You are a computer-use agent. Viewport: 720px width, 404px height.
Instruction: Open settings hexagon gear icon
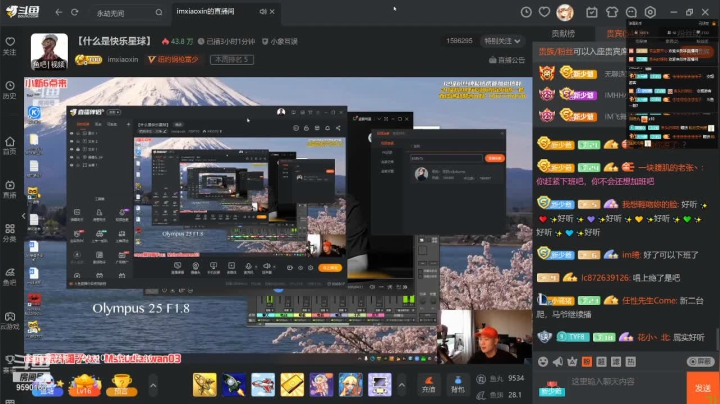tap(650, 12)
